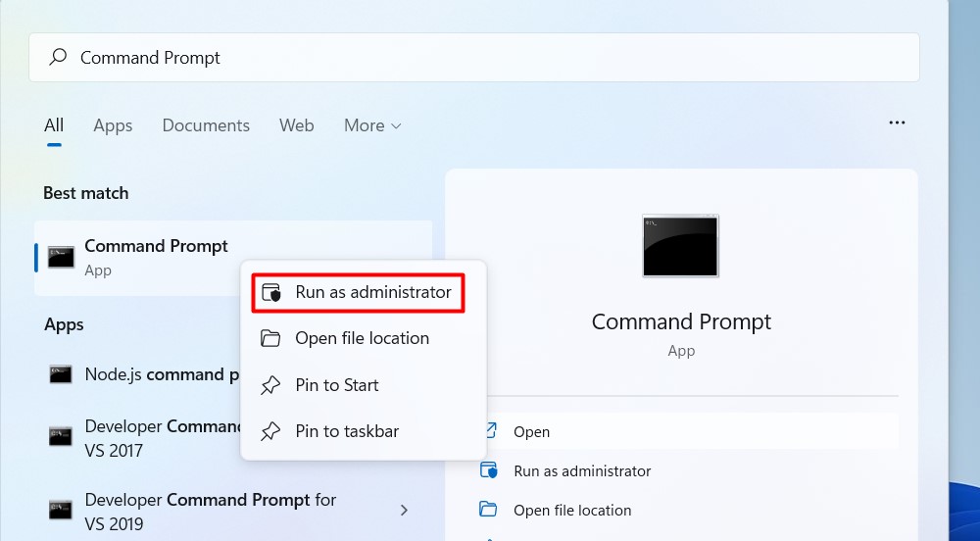Expand the More filter dropdown
This screenshot has width=980, height=541.
click(x=372, y=125)
